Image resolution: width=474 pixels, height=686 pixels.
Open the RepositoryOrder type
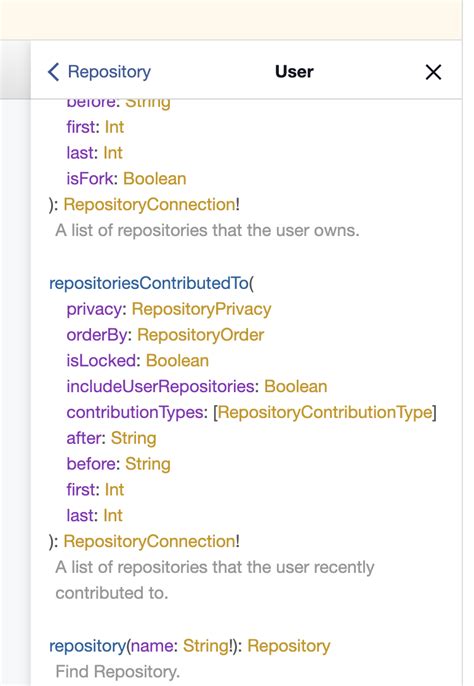tap(200, 335)
